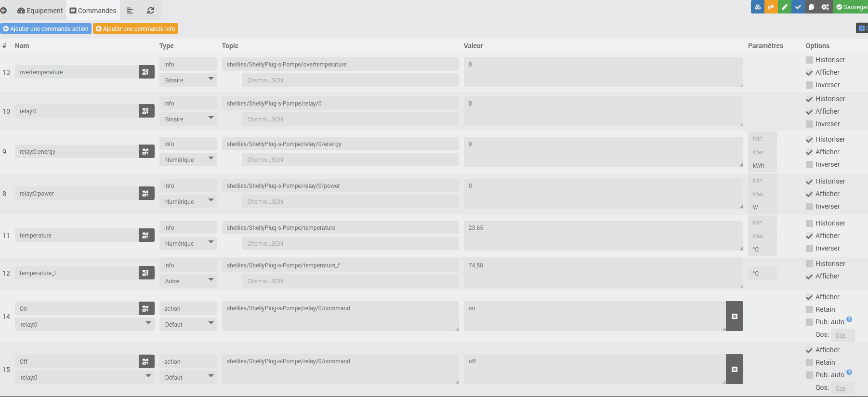This screenshot has height=397, width=868.
Task: Click Chemin JSON field for relay:0
Action: click(350, 119)
